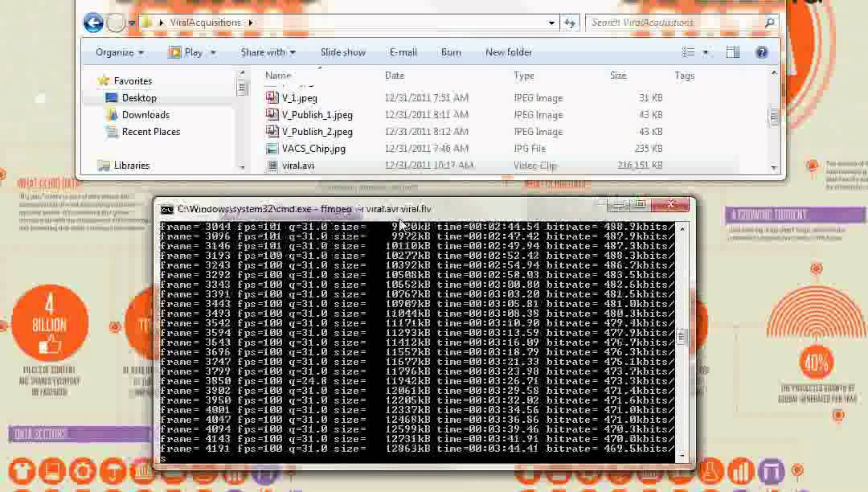Click the cmd.exe window system icon
The width and height of the screenshot is (868, 492).
point(166,209)
